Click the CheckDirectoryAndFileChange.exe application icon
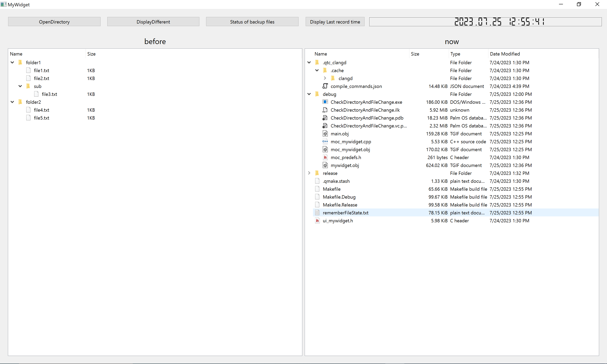This screenshot has width=607, height=364. pos(325,102)
